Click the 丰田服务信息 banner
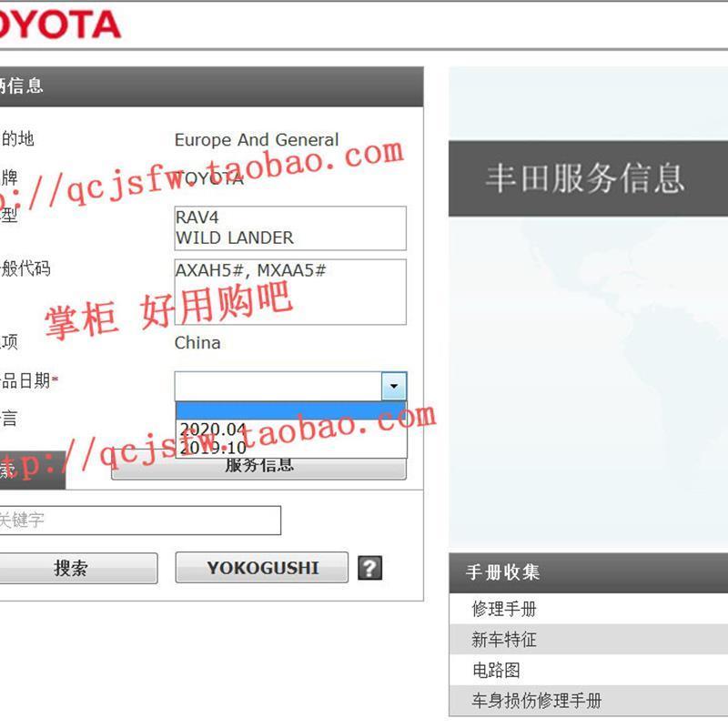Viewport: 728px width, 728px height. tap(588, 178)
